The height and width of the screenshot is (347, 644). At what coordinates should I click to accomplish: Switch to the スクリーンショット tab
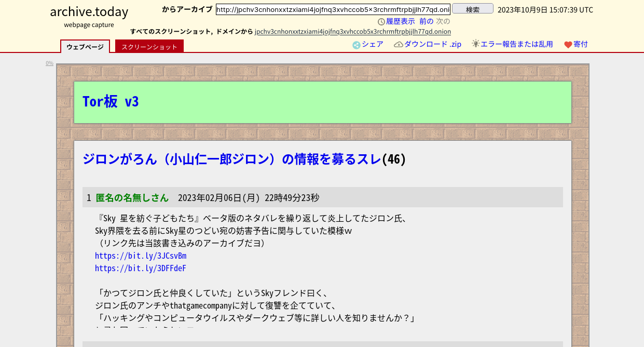149,47
